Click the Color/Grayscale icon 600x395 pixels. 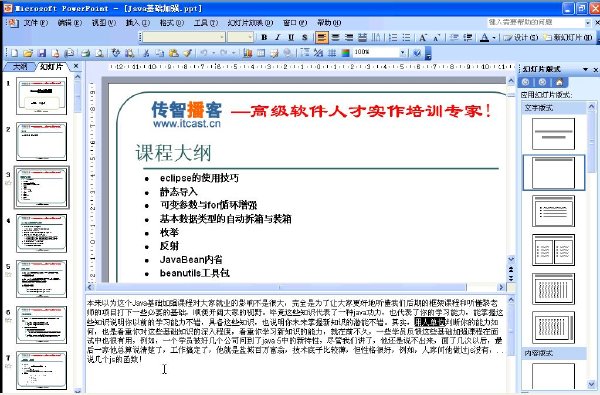[x=346, y=53]
